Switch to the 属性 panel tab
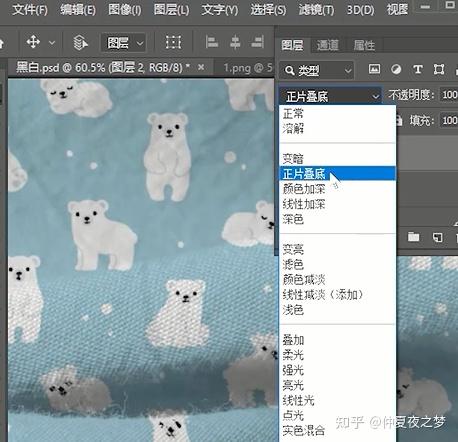 point(364,45)
